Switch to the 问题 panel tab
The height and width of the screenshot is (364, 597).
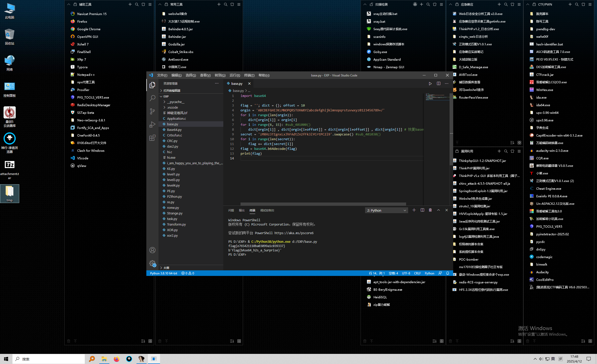pyautogui.click(x=231, y=210)
